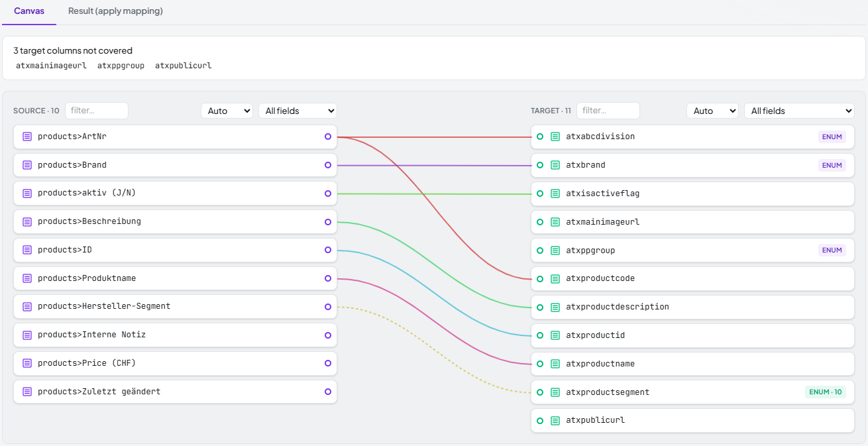
Task: Click the field icon of atxpublicurl
Action: [x=555, y=420]
